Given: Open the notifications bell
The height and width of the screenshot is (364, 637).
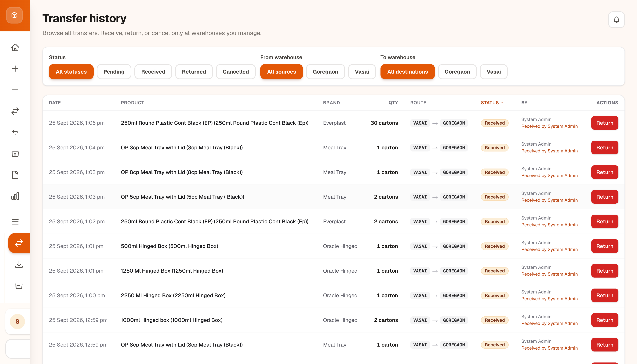Looking at the screenshot, I should click(616, 20).
